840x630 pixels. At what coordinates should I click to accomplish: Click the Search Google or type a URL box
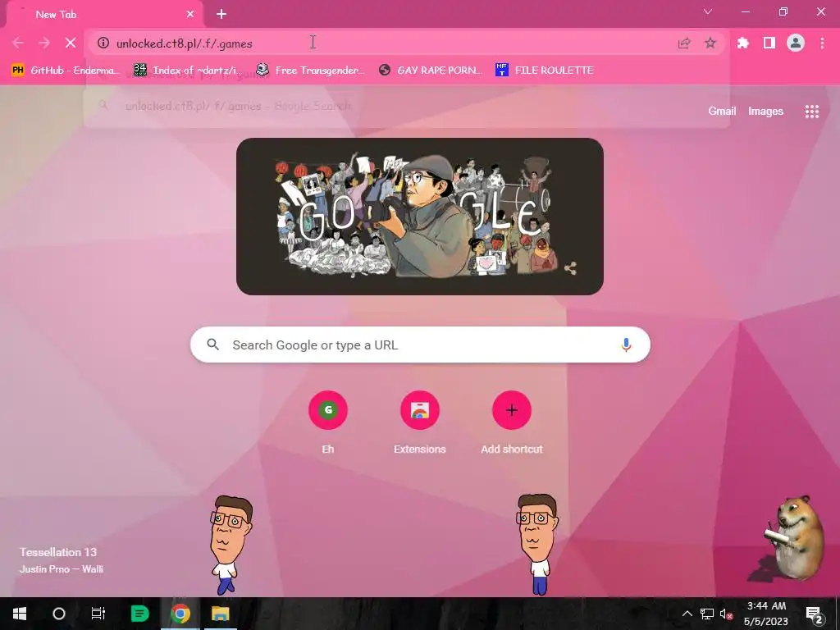pos(420,345)
